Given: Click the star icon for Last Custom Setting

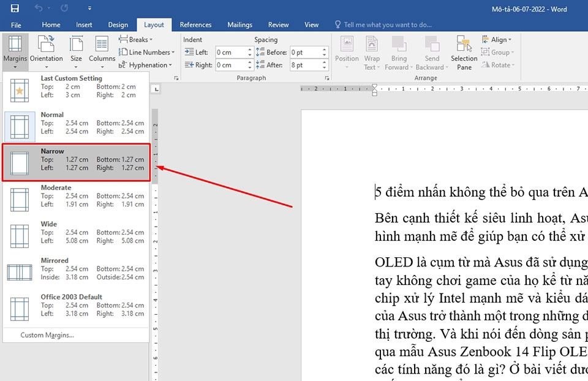Looking at the screenshot, I should click(20, 91).
